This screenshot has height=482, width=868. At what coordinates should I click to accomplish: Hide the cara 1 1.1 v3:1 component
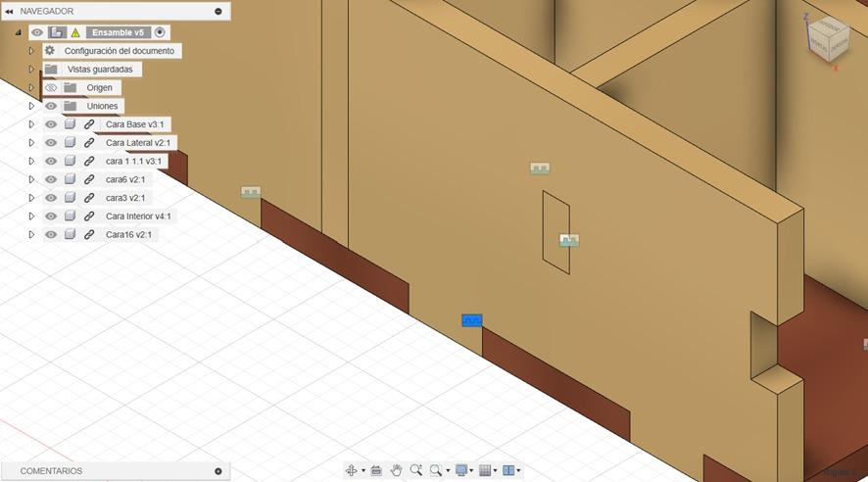[51, 161]
